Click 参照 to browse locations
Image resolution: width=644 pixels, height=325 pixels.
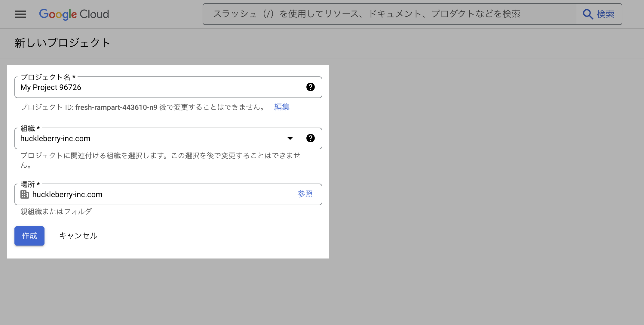pos(305,194)
